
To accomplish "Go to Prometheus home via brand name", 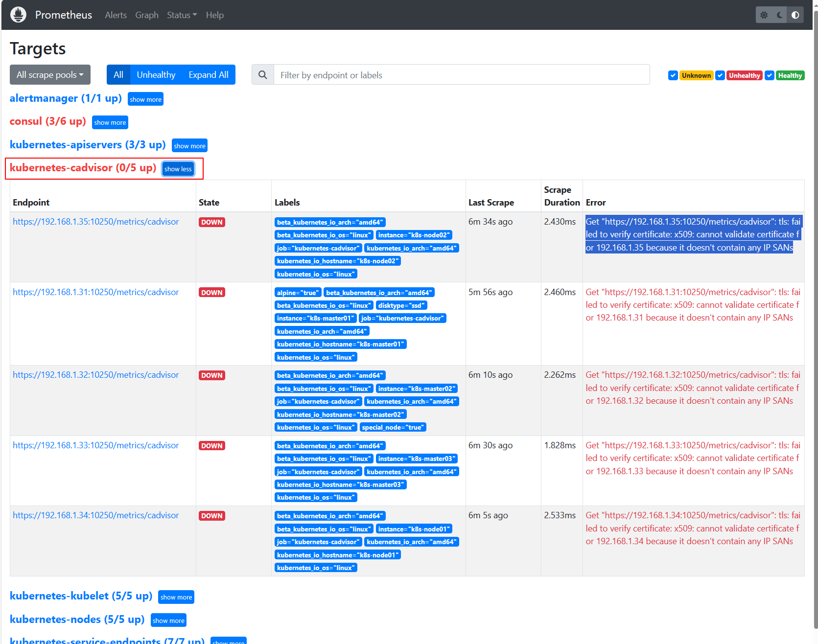I will 64,15.
